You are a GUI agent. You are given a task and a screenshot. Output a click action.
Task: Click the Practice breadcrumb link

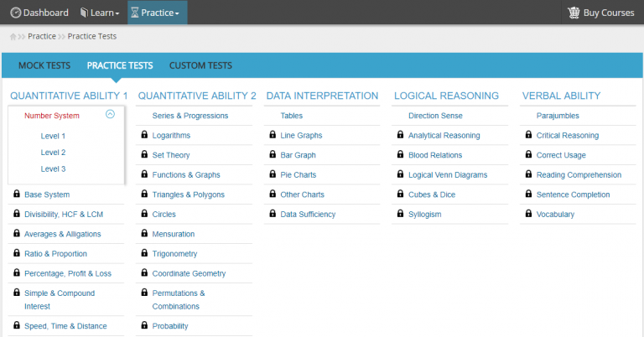tap(42, 37)
